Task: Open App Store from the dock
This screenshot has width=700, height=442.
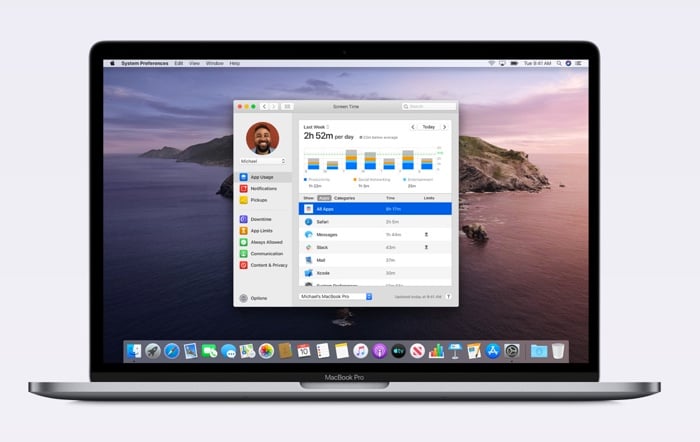Action: (x=493, y=351)
